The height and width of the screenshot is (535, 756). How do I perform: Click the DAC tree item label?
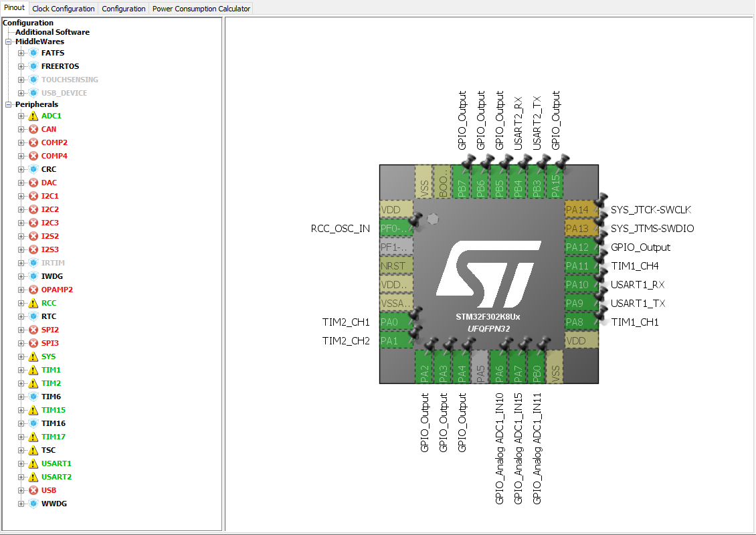click(x=50, y=183)
